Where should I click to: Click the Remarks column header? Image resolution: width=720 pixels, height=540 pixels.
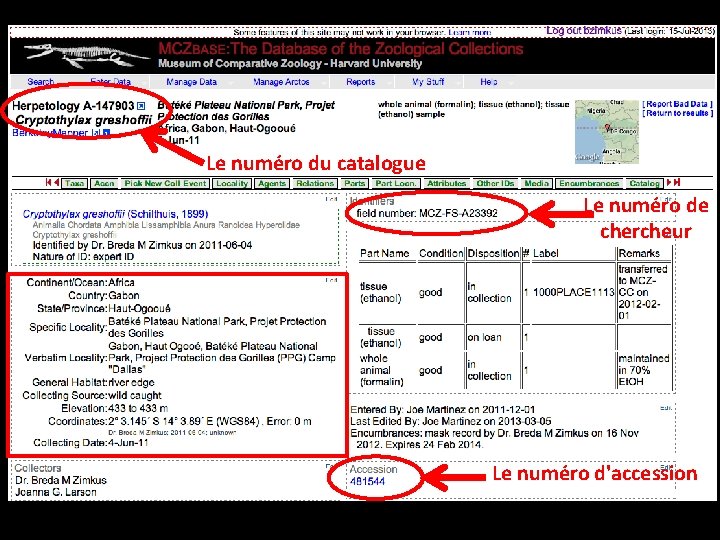639,253
